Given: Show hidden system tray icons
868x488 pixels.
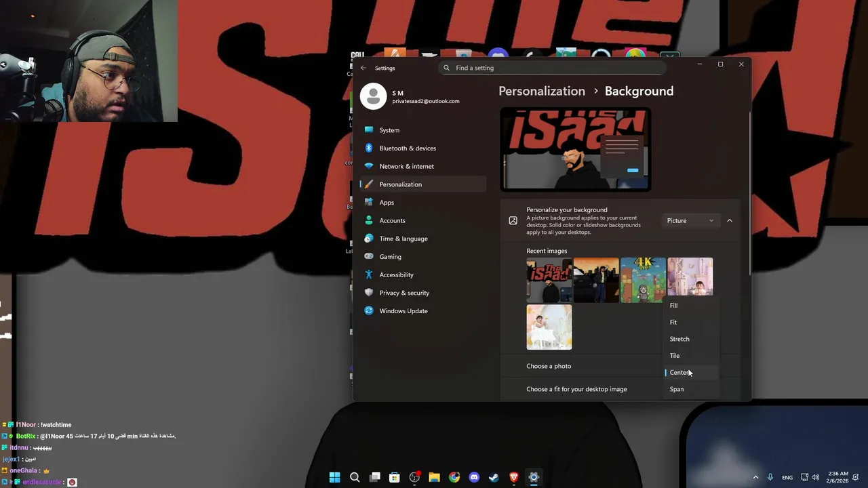Looking at the screenshot, I should 755,477.
